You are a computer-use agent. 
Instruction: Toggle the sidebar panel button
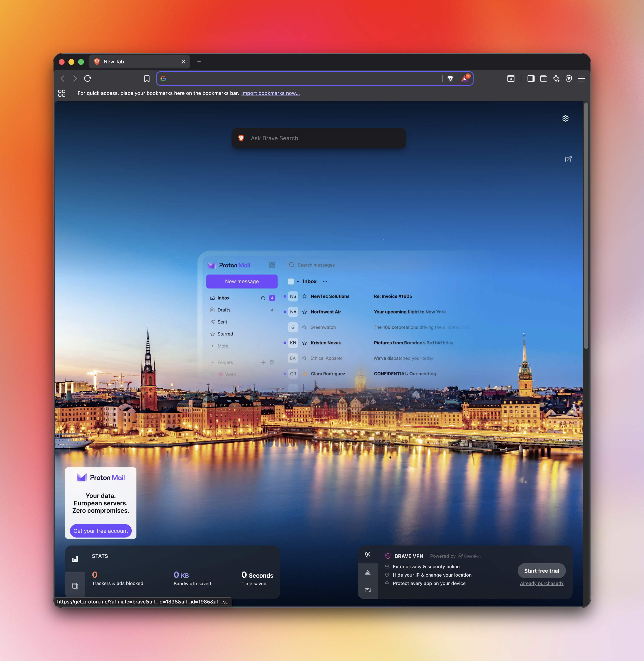pos(531,79)
